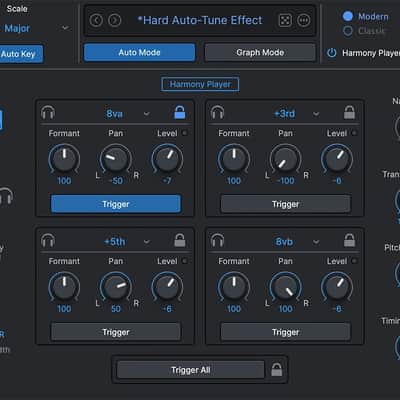Toggle the Harmony Player power icon

coord(332,53)
